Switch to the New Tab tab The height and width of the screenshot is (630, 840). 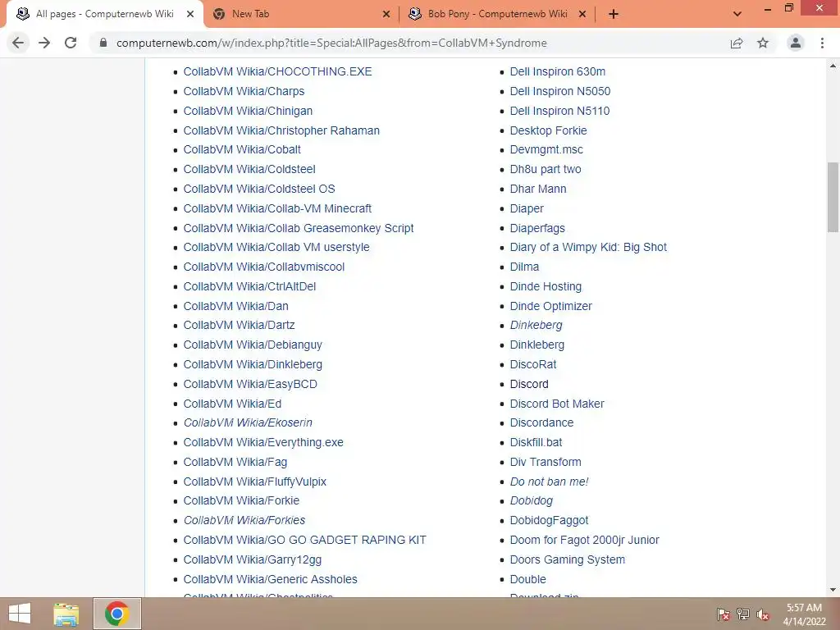click(x=300, y=14)
